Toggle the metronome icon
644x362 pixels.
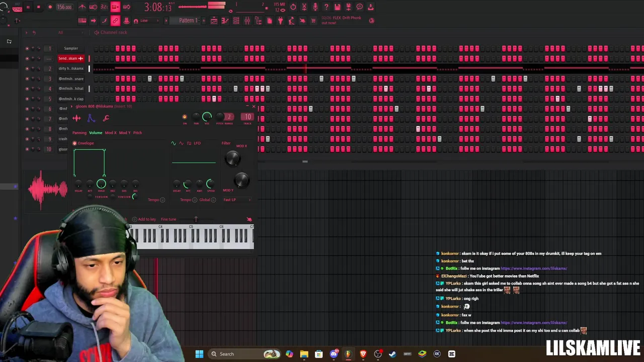point(82,7)
